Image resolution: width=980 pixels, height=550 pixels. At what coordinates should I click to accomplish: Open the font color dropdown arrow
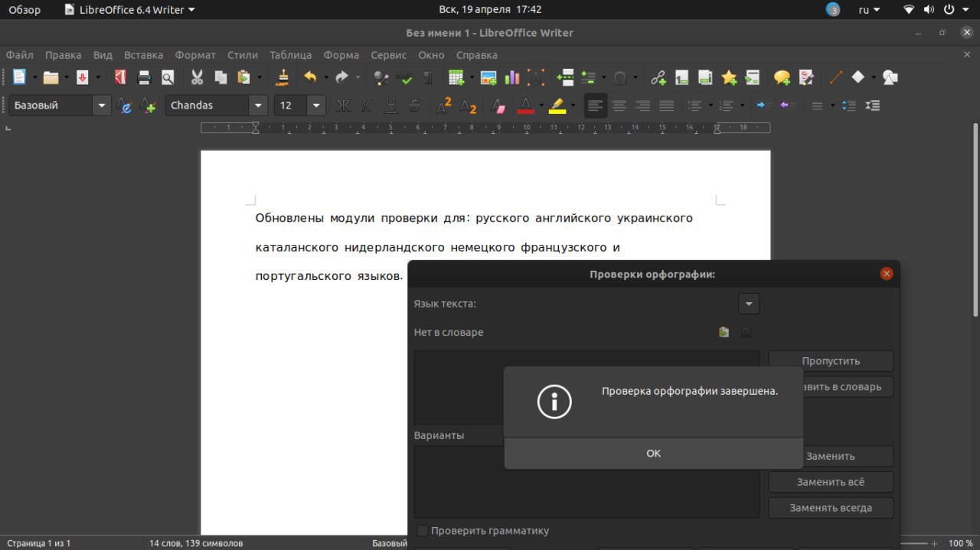[x=541, y=106]
